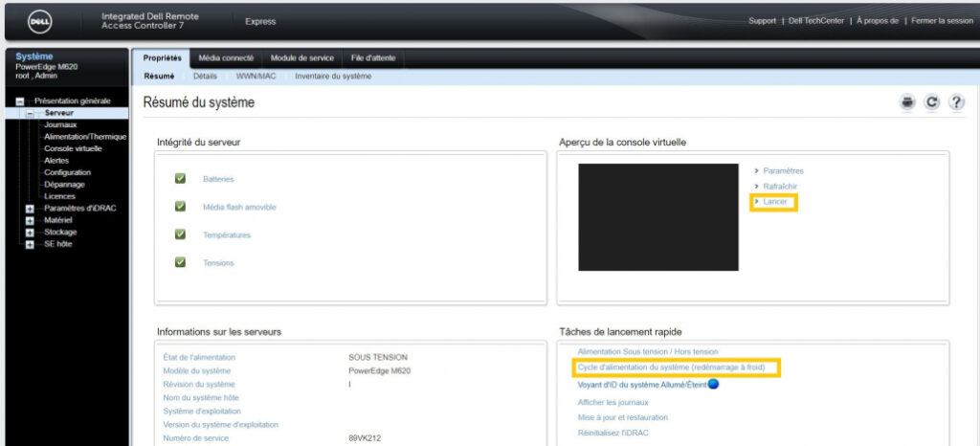The height and width of the screenshot is (446, 980).
Task: Switch to the Propriétés tab
Action: pyautogui.click(x=162, y=58)
